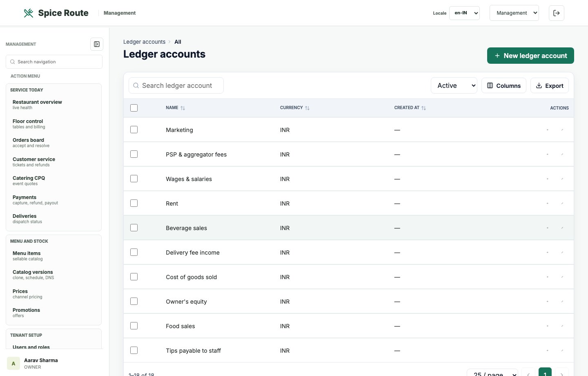The width and height of the screenshot is (588, 376).
Task: Check the Marketing row checkbox
Action: tap(134, 130)
